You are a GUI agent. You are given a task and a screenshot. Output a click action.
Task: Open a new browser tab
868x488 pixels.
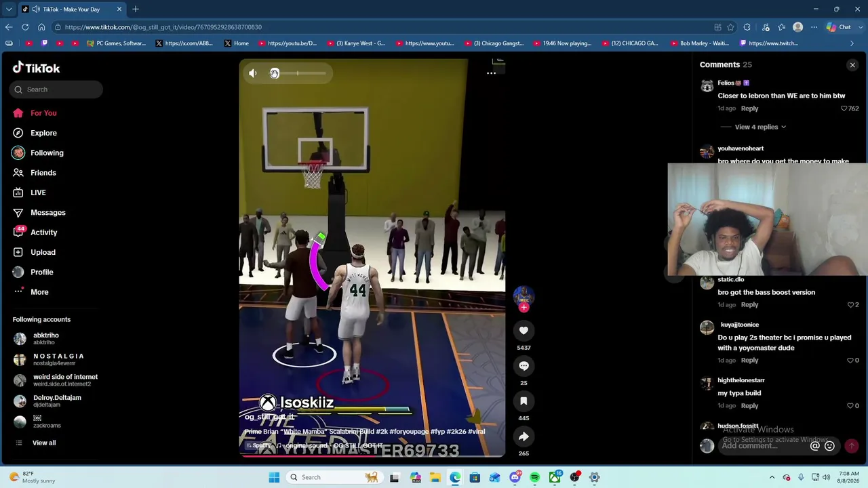point(136,9)
